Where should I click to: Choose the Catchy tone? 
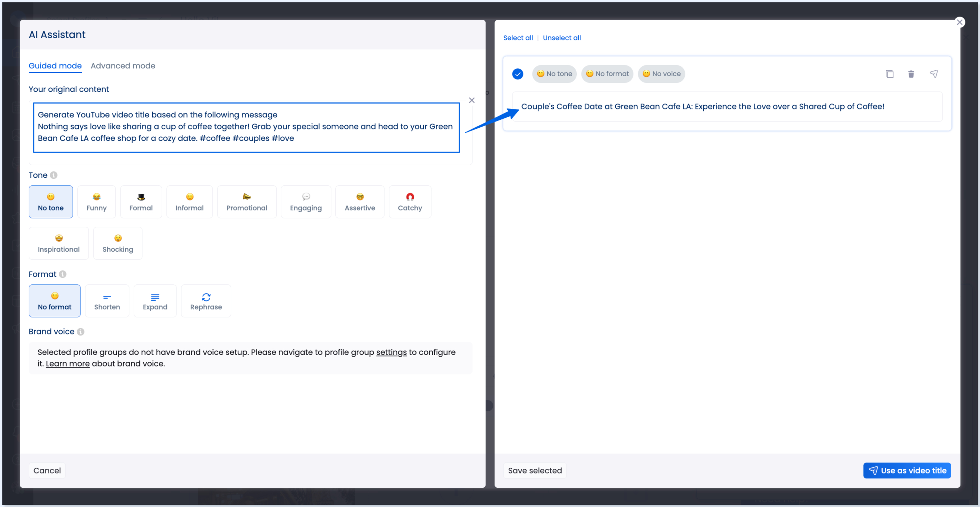(410, 202)
